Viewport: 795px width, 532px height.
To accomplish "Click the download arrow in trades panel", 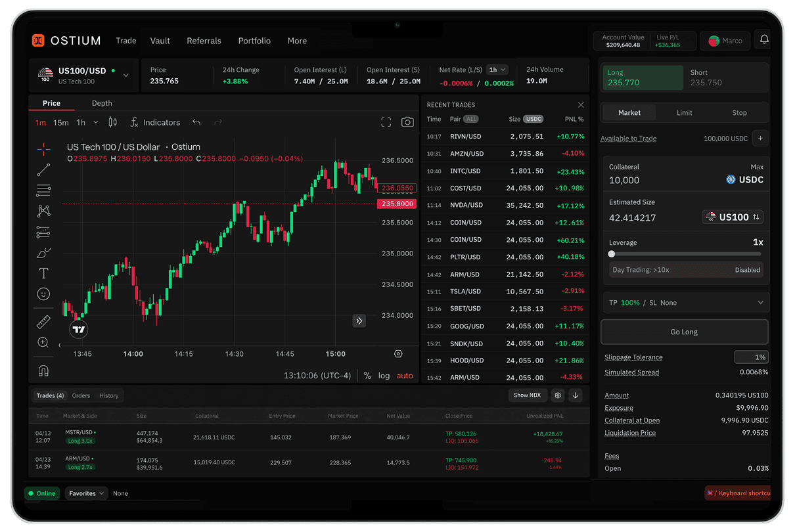I will [x=576, y=395].
